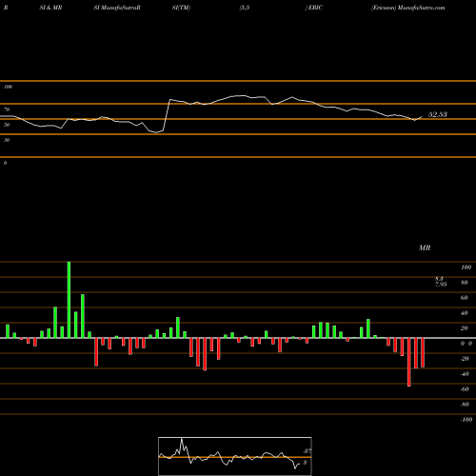Click the 40 label on MR right axis
This screenshot has width=476, height=476.
[x=465, y=313]
